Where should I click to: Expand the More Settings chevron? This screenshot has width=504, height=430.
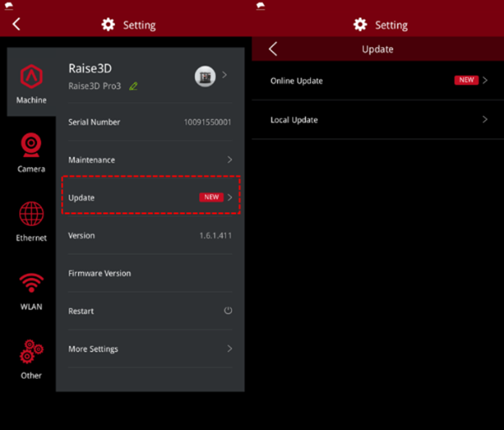pyautogui.click(x=229, y=349)
